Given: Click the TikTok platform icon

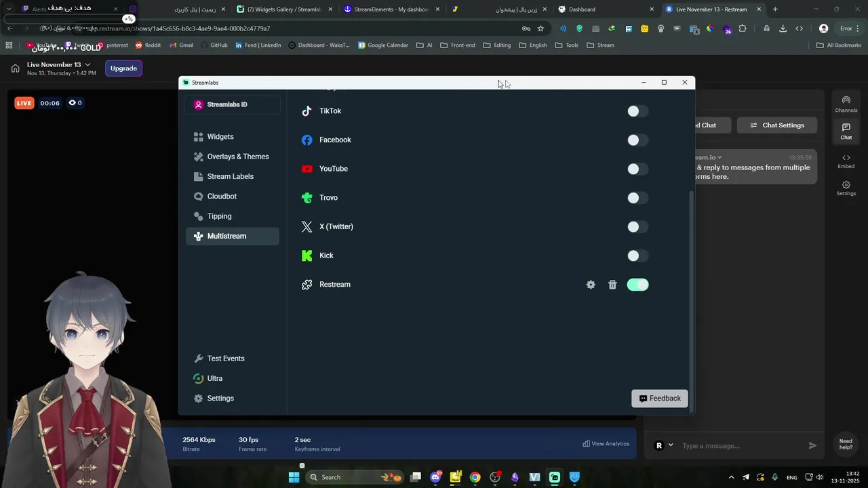Looking at the screenshot, I should (307, 111).
